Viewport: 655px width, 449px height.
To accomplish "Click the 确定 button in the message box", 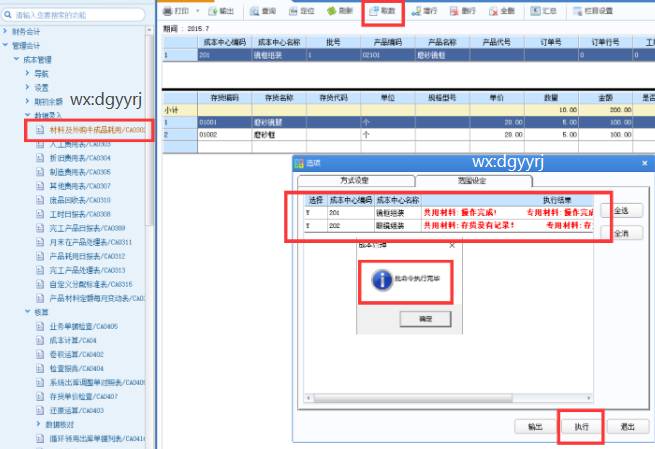I will pos(425,319).
